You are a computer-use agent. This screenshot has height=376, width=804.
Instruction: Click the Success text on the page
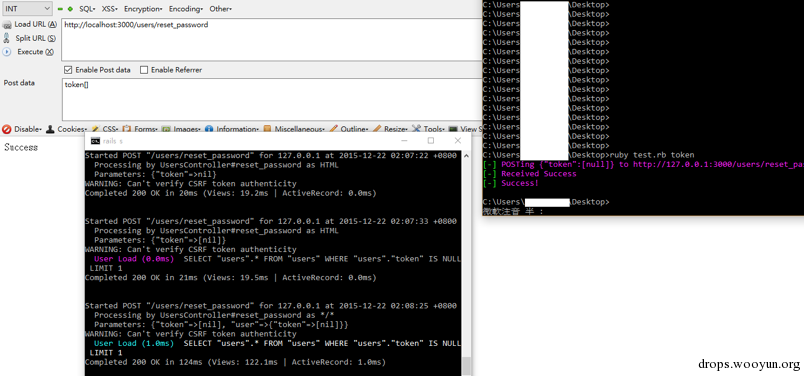(21, 147)
